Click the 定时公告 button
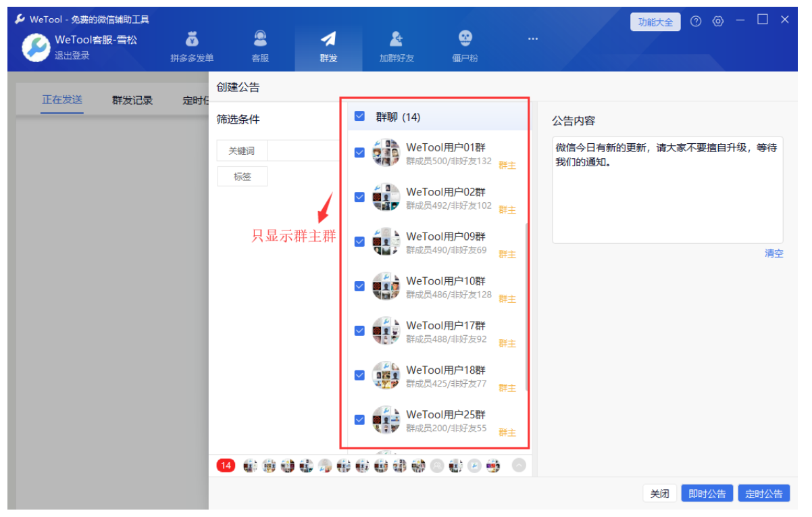Screen dimensions: 812x517 764,494
